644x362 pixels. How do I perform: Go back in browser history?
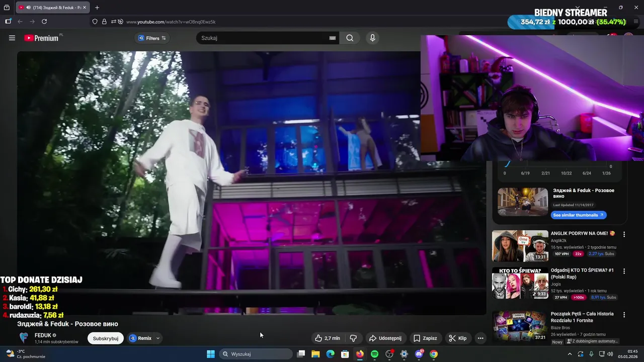20,22
